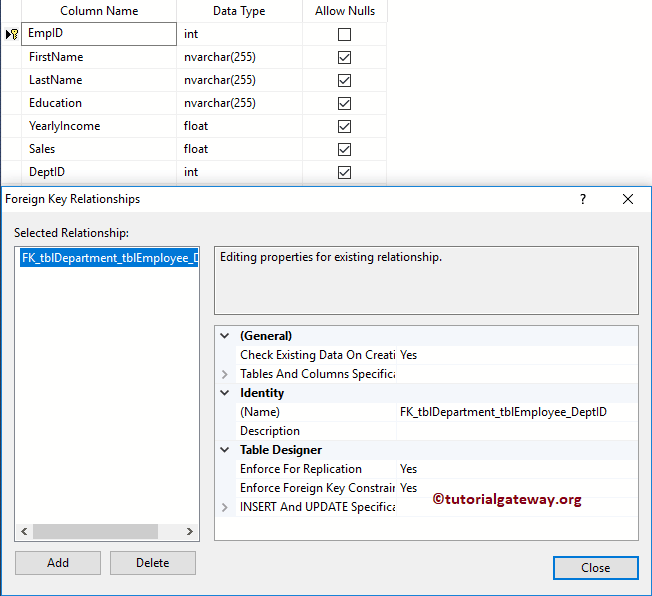Click Yes value of Check Existing Data
The height and width of the screenshot is (596, 652).
tap(517, 355)
